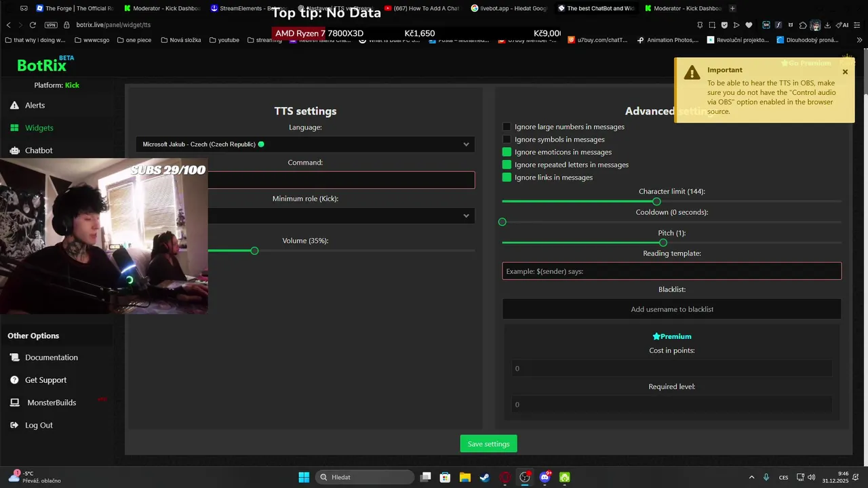Image resolution: width=868 pixels, height=488 pixels.
Task: Click the Save settings button
Action: click(488, 444)
